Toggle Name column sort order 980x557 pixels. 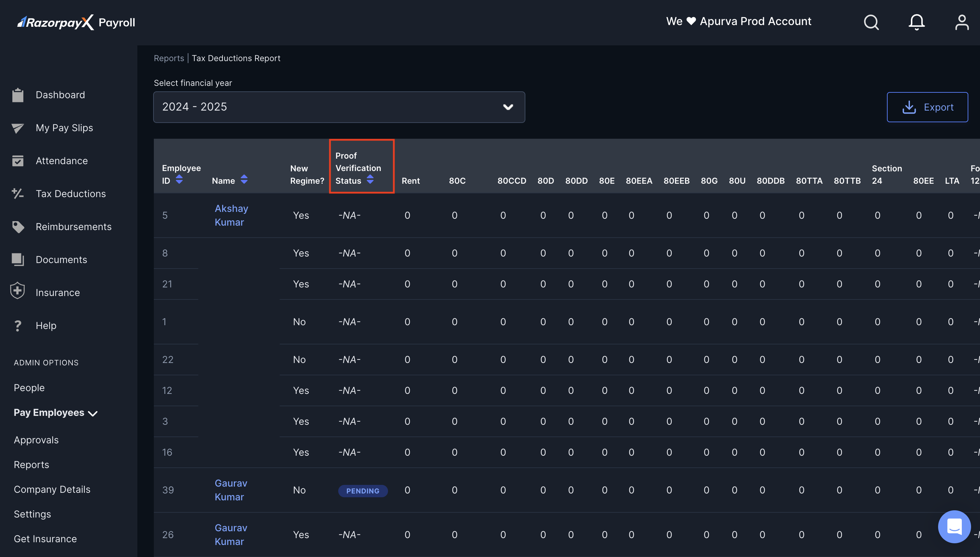click(244, 180)
